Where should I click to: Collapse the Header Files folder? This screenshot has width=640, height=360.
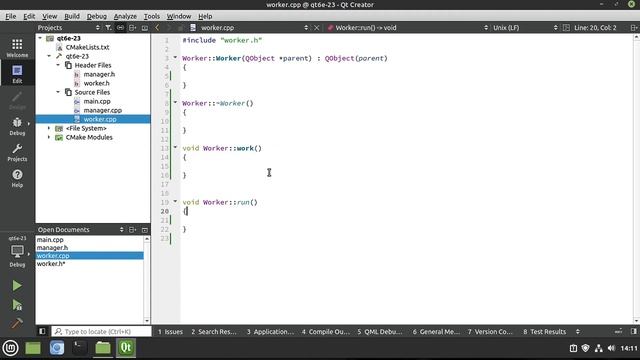pos(58,65)
